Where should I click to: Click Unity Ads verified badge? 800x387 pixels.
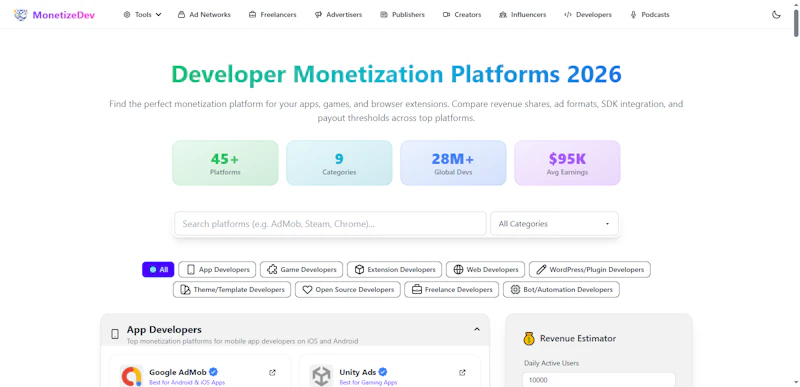[x=383, y=372]
